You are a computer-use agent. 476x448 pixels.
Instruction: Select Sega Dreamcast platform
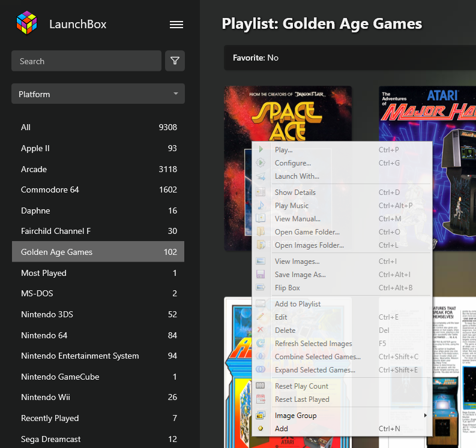(98, 439)
